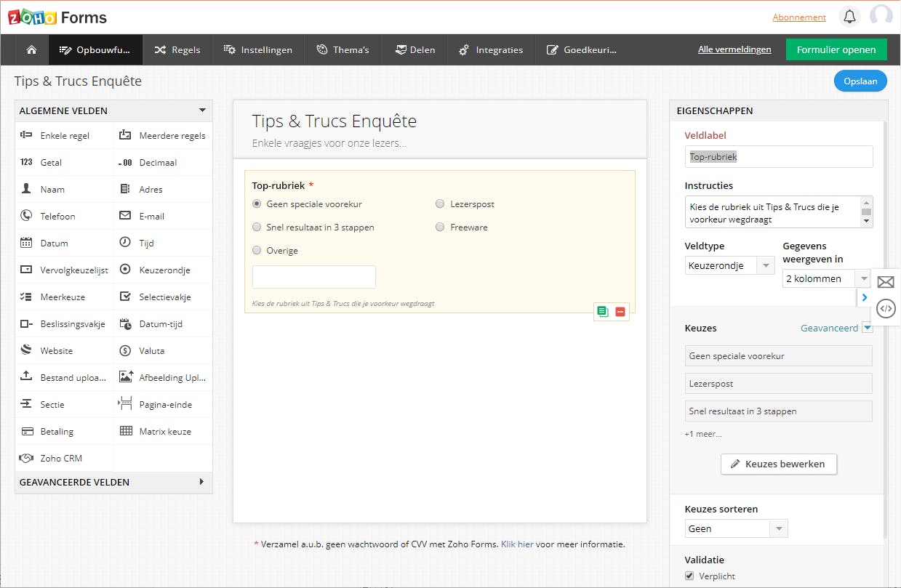Click the Keuzes bewerken button

tap(778, 464)
